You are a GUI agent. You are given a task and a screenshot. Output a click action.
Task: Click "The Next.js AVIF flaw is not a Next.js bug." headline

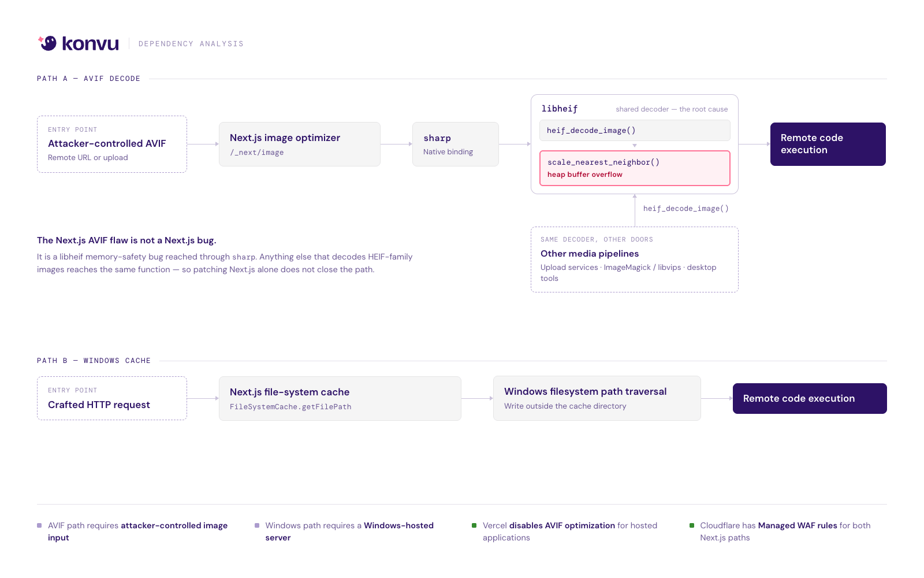(126, 240)
